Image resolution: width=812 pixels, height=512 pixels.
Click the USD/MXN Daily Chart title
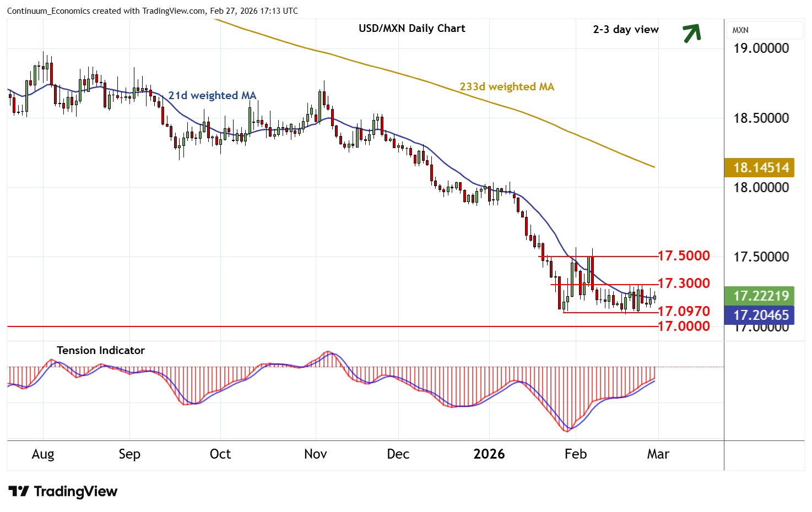pos(412,29)
